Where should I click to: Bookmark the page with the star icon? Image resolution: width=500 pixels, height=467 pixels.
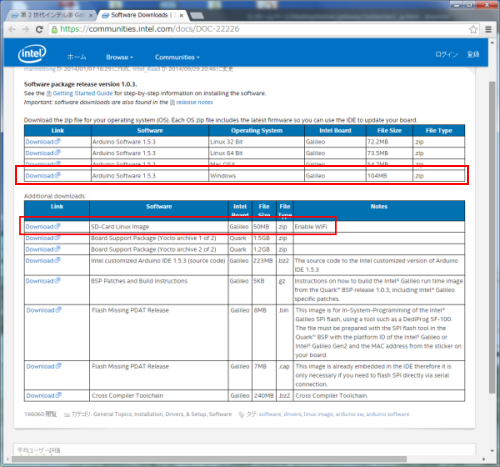point(473,29)
